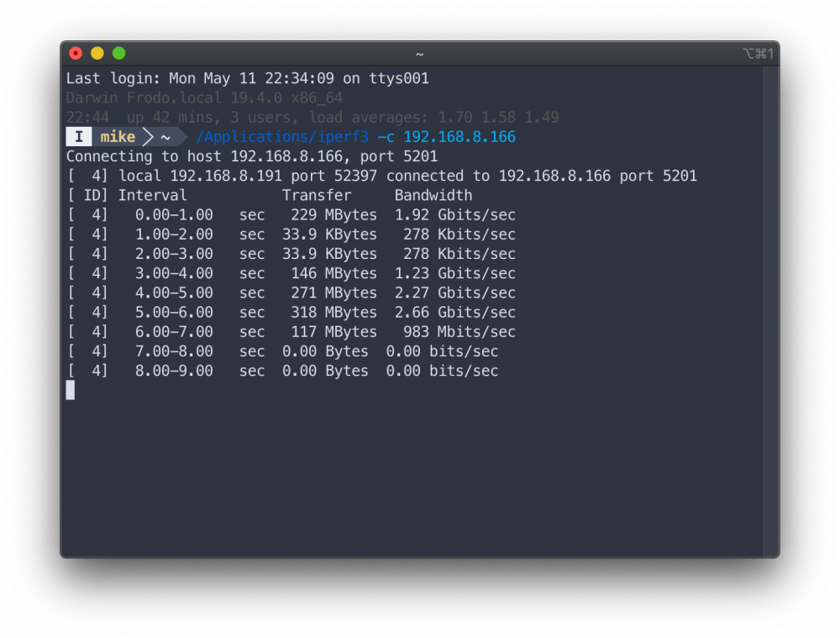Click the '8.00-9.00' interval value
Image resolution: width=840 pixels, height=638 pixels.
[174, 371]
